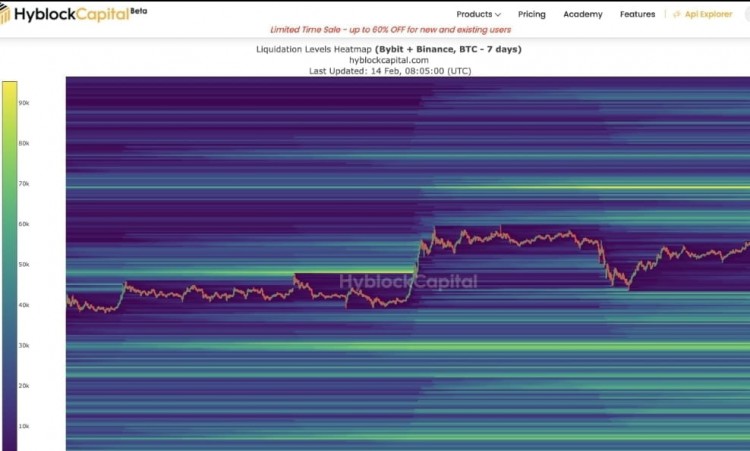This screenshot has height=451, width=750.
Task: Click the 30k label on color scale
Action: [24, 345]
